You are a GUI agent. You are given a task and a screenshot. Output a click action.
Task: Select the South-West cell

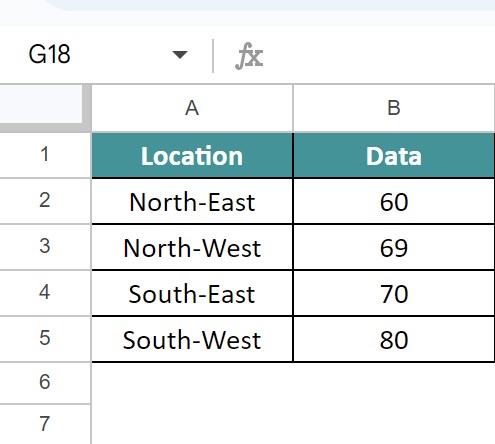(192, 339)
